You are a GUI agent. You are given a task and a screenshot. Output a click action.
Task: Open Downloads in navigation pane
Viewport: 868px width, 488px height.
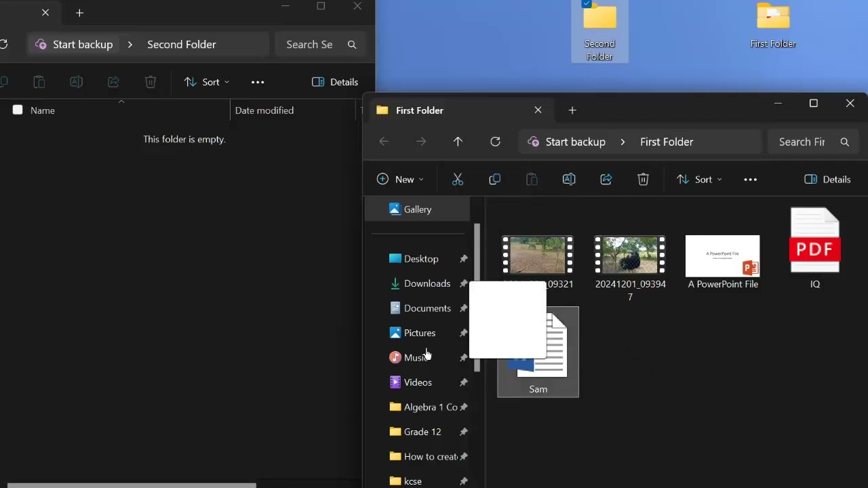427,283
